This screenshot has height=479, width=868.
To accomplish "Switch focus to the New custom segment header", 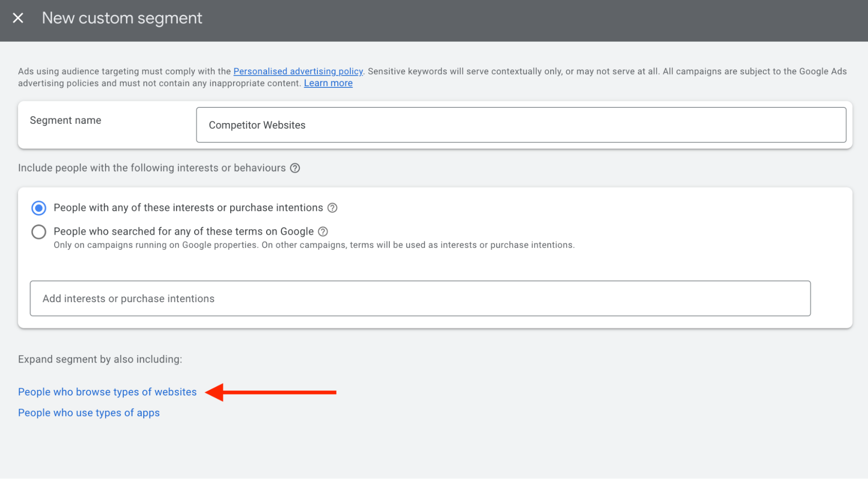I will 122,18.
